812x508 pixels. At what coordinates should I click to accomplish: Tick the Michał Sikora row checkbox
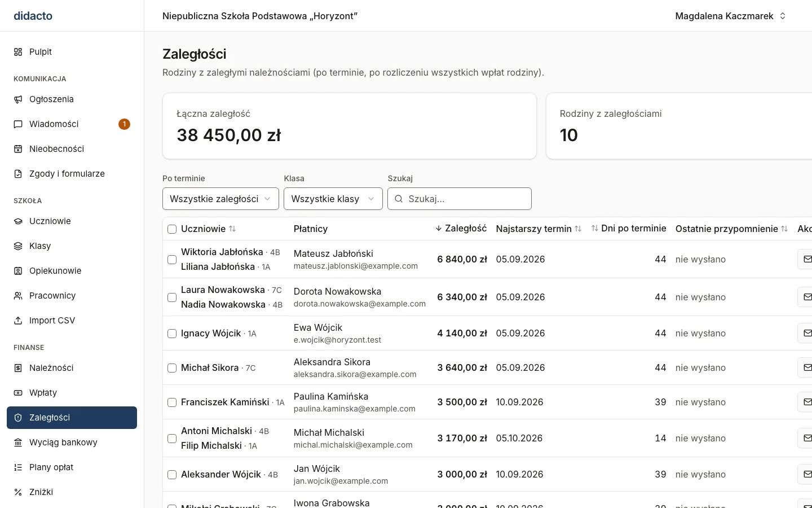pos(172,368)
